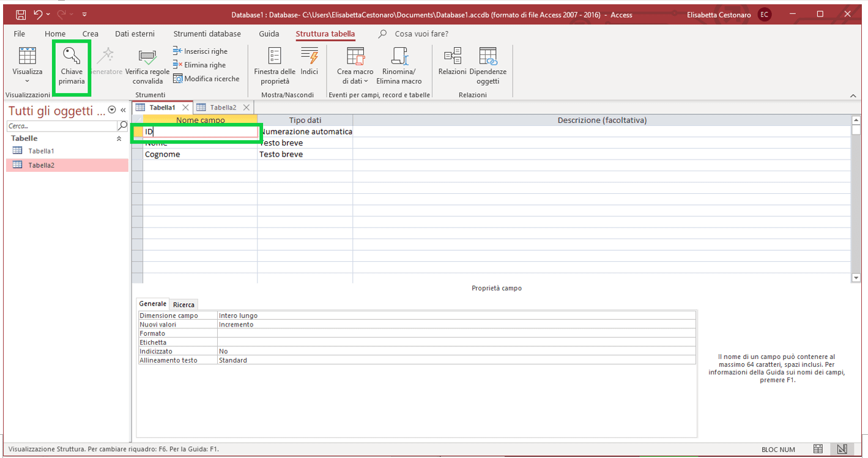This screenshot has width=868, height=458.
Task: Click the Tipo dati column header
Action: (305, 120)
